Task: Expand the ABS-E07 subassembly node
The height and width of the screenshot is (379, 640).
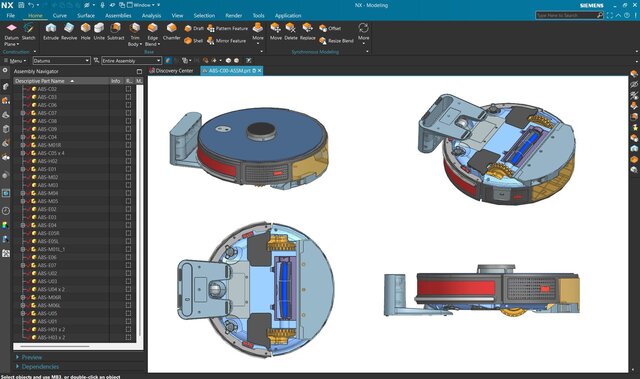Action: 23,265
